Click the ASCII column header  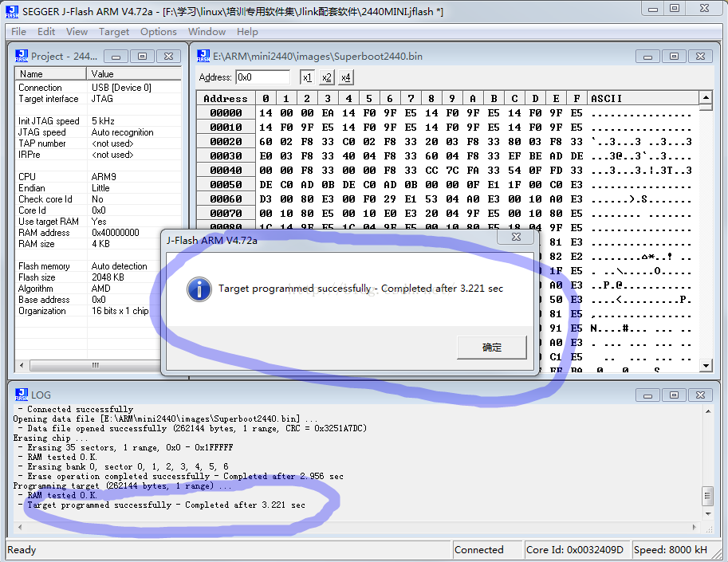point(643,98)
